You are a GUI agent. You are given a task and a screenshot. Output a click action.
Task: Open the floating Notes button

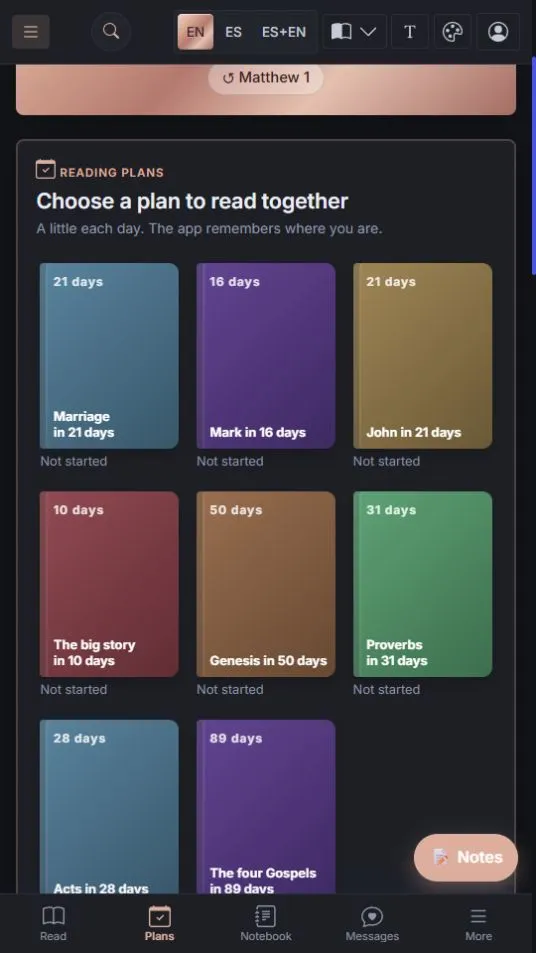(x=466, y=857)
